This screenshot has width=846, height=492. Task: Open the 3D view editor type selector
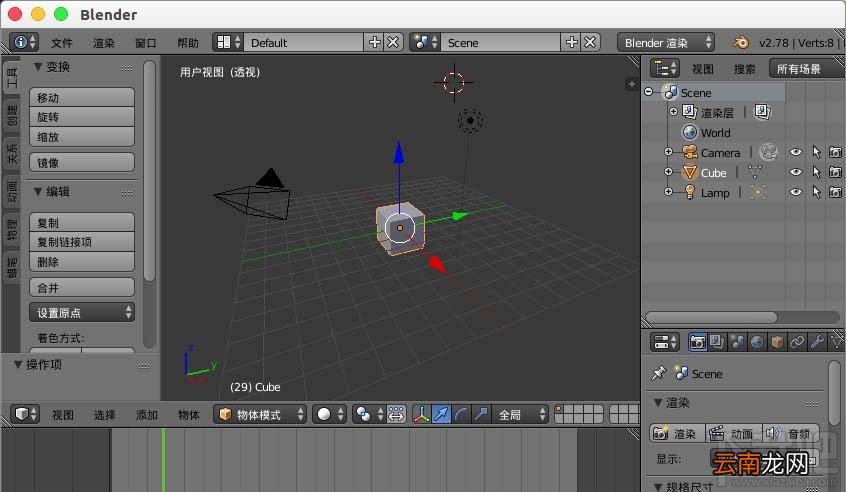coord(25,414)
